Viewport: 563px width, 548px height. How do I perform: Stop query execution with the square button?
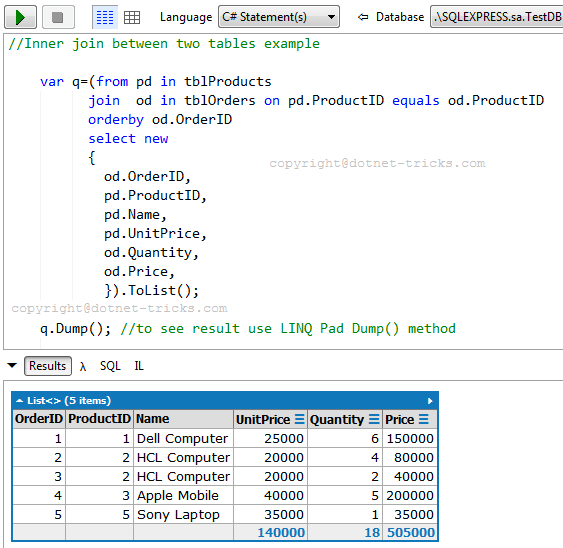point(58,17)
